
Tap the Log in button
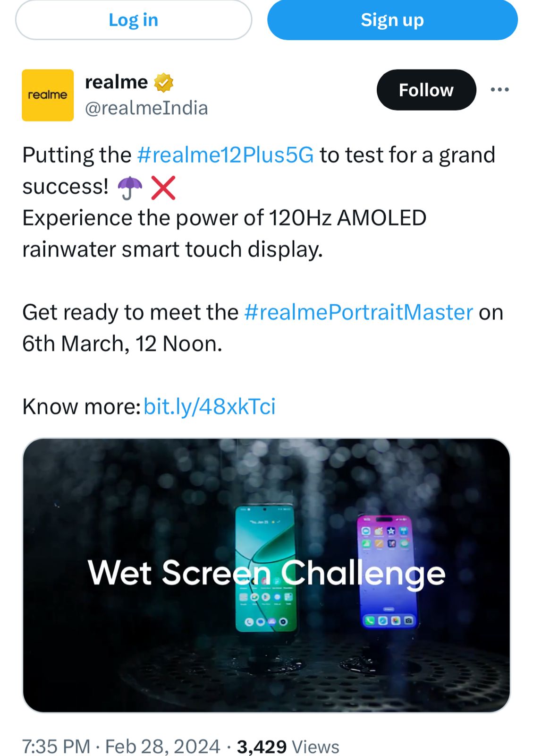coord(134,20)
